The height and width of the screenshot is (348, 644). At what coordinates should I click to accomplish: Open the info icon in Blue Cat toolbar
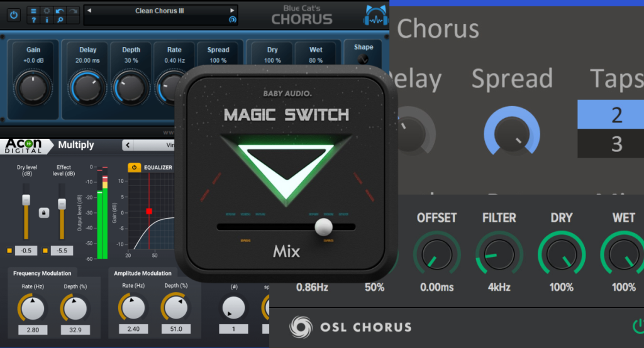[47, 20]
